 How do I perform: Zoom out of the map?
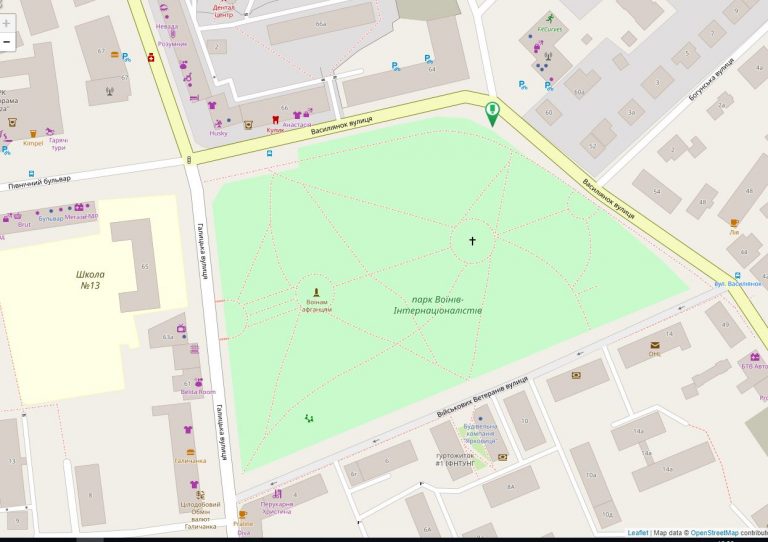(x=7, y=42)
